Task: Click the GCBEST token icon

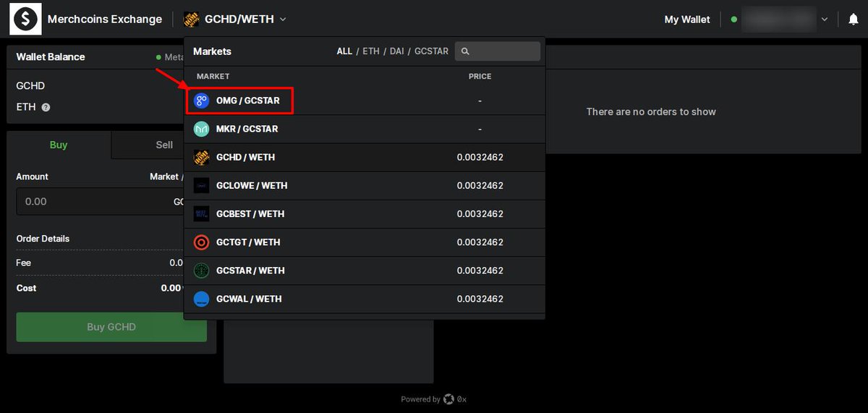Action: pos(202,213)
